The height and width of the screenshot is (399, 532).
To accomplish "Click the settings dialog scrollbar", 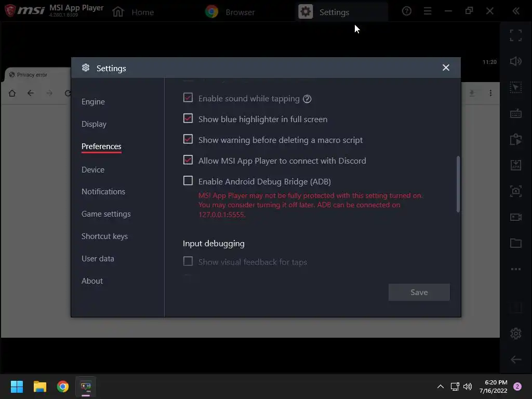I will click(458, 184).
